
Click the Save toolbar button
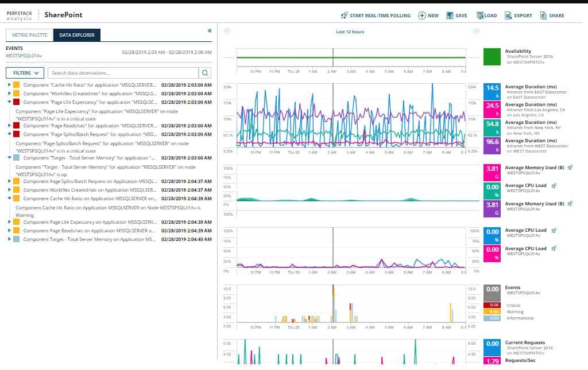(457, 15)
